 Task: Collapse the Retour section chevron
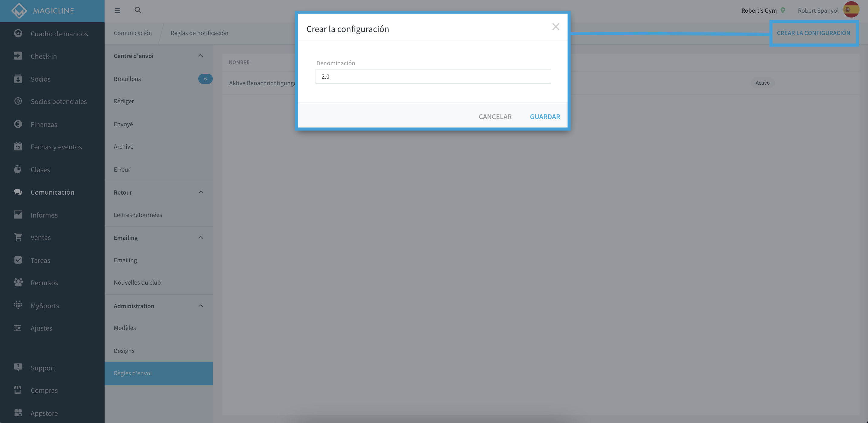point(200,192)
